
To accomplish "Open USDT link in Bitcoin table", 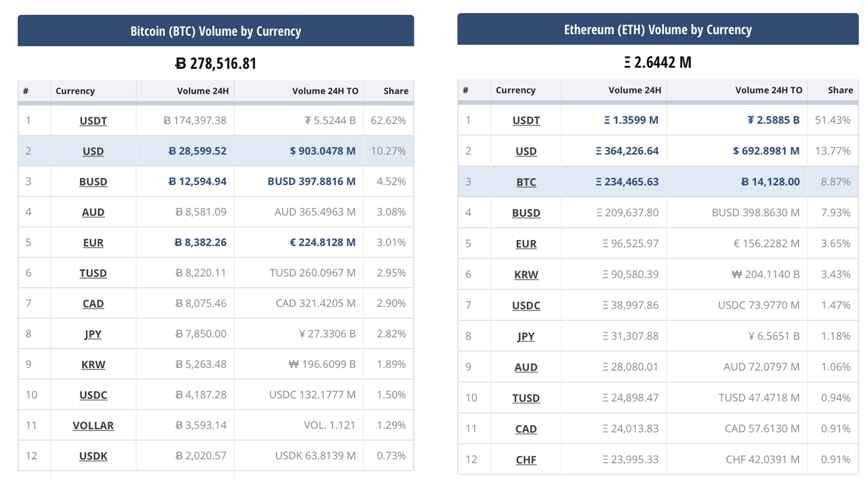I will [x=93, y=121].
